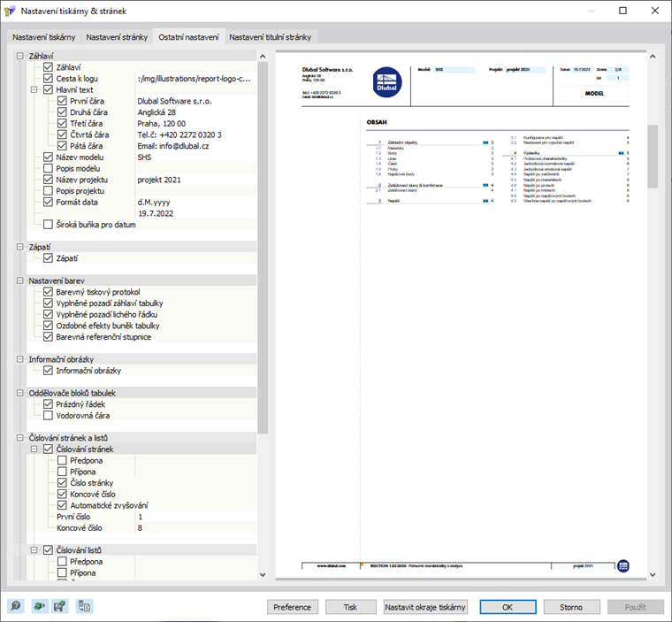The height and width of the screenshot is (622, 672).
Task: Edit the Název projektu value 'projekt 2021'
Action: point(196,180)
